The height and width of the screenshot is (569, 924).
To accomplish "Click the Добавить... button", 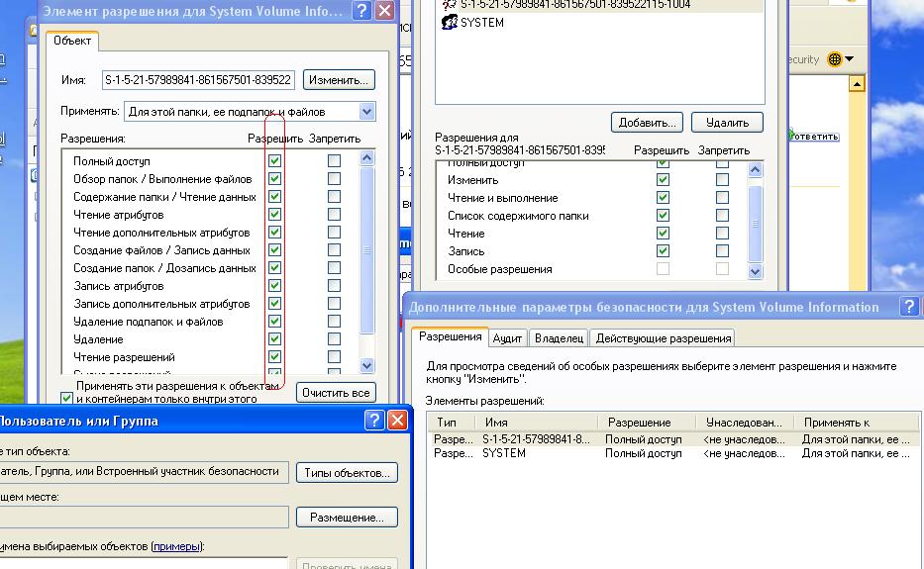I will coord(646,123).
